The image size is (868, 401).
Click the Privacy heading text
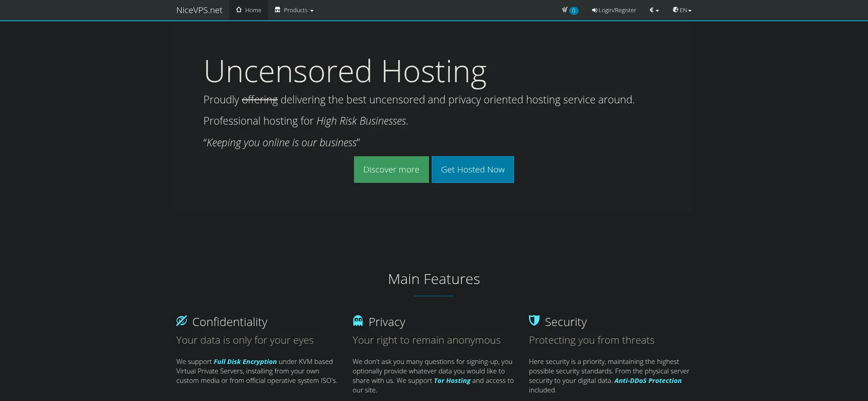387,322
